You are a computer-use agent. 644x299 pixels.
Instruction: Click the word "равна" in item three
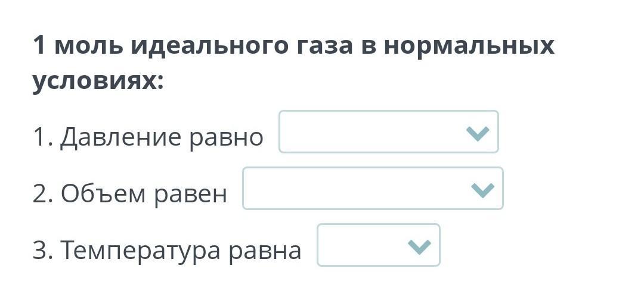(265, 252)
